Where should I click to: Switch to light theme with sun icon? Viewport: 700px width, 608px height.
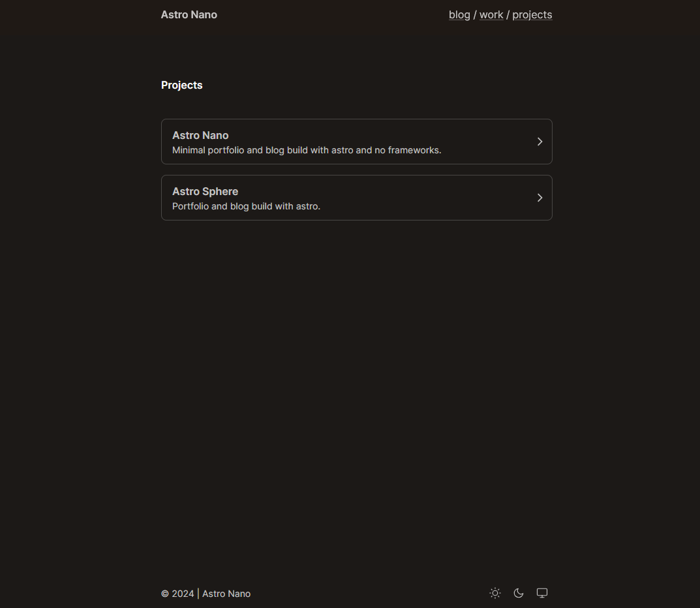[495, 593]
